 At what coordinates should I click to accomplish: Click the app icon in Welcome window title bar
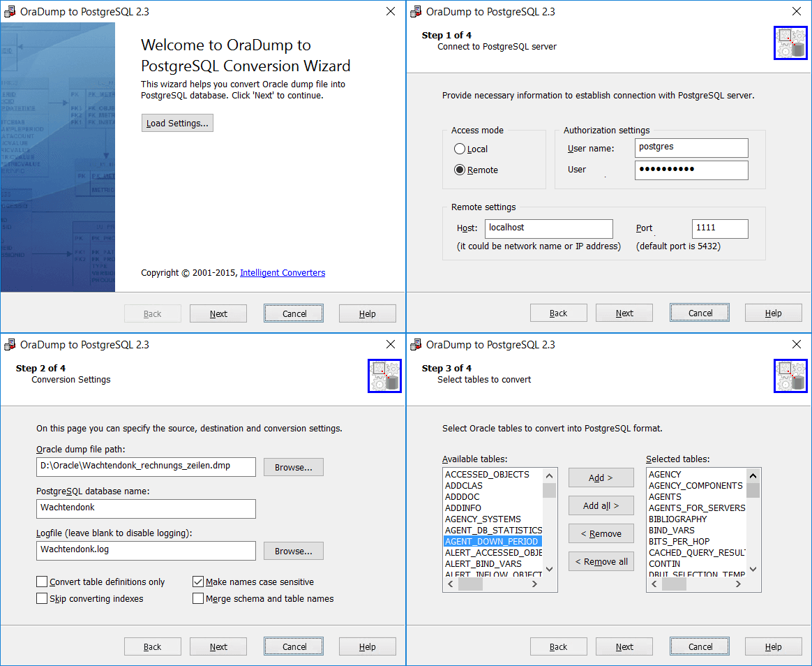pyautogui.click(x=9, y=11)
